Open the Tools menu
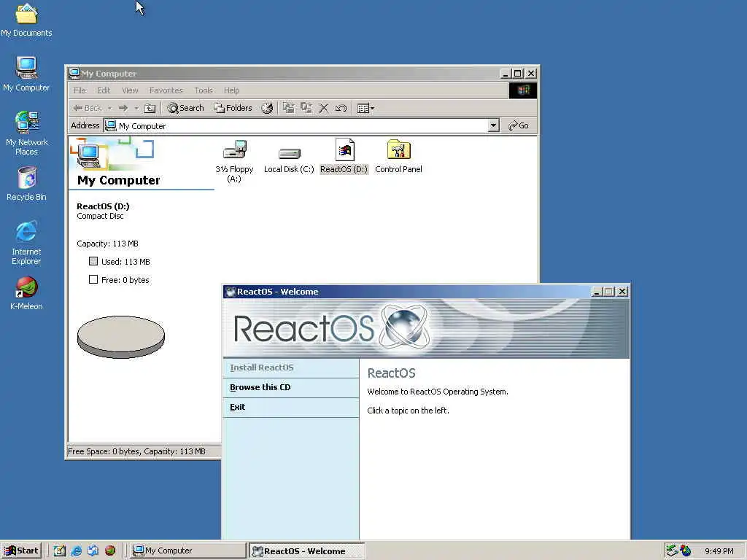747x560 pixels. click(204, 90)
